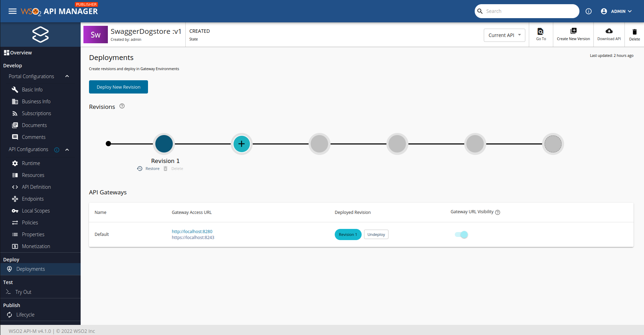Click the Business Info building icon
Image resolution: width=644 pixels, height=335 pixels.
point(15,102)
